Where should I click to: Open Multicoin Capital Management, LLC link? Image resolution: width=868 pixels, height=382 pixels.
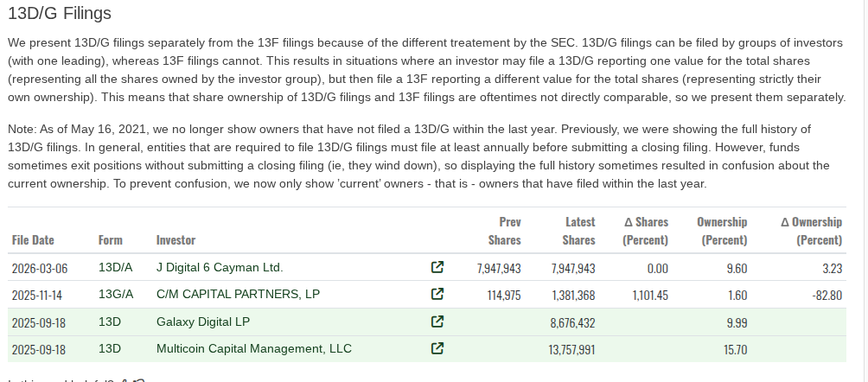(x=254, y=349)
